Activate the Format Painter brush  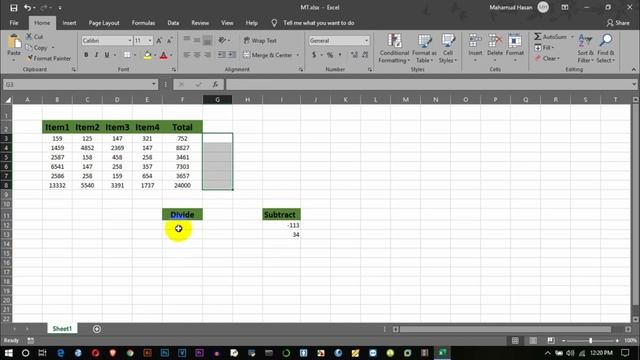(x=49, y=58)
